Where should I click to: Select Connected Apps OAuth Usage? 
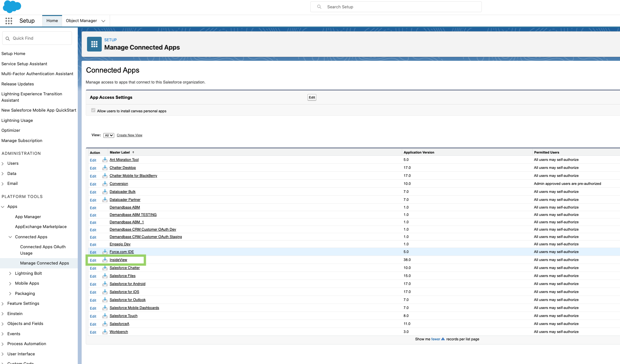(x=43, y=250)
